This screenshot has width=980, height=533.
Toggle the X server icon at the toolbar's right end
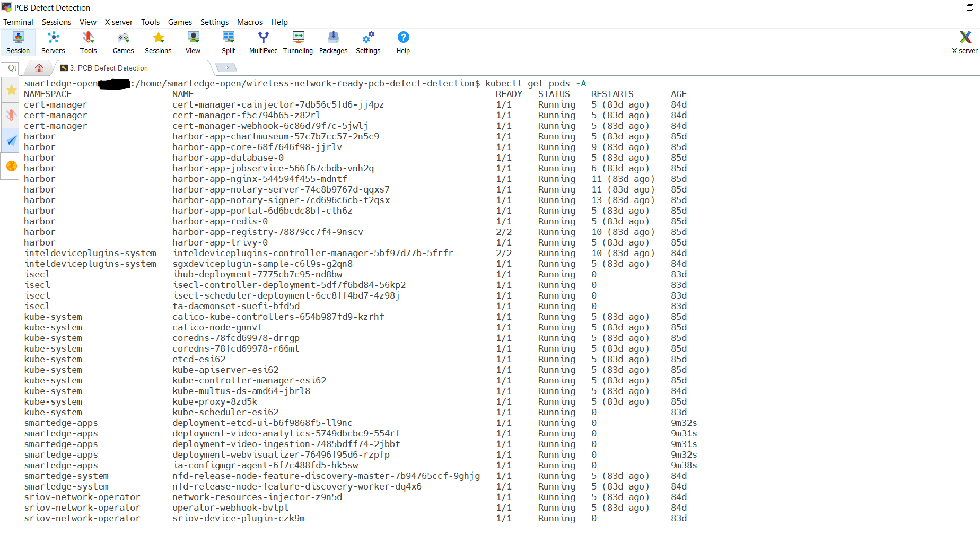pos(965,42)
